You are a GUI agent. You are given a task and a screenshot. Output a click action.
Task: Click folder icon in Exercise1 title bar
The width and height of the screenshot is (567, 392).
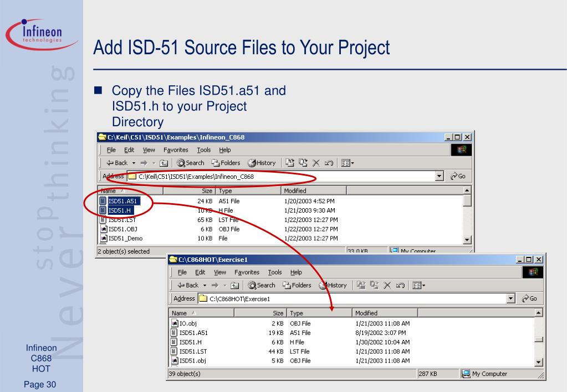pyautogui.click(x=173, y=260)
